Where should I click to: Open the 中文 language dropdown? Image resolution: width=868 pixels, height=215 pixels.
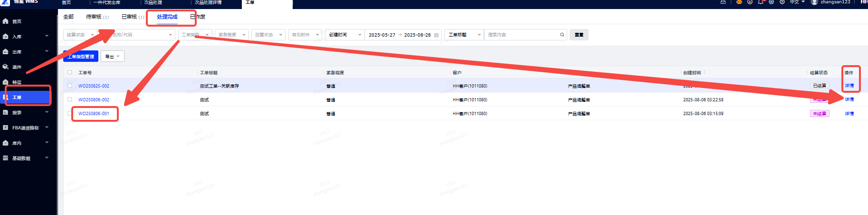tap(797, 2)
